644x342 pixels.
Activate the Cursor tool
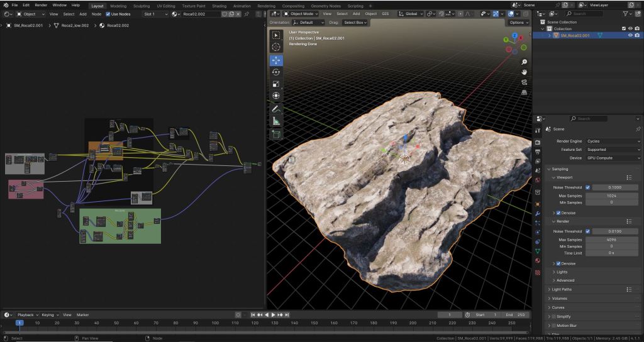point(276,47)
